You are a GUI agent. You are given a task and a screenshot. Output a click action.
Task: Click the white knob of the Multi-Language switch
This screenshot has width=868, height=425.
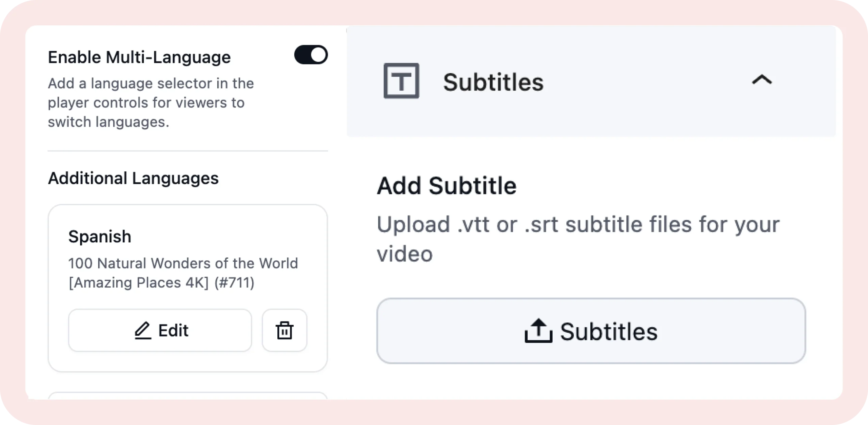(318, 55)
